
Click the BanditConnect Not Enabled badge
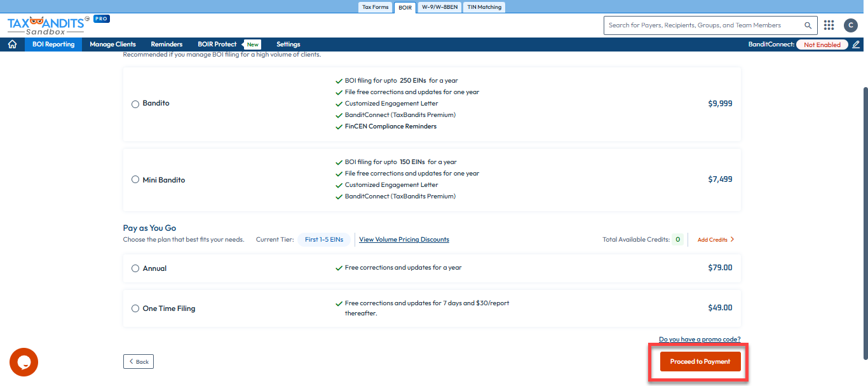(822, 45)
